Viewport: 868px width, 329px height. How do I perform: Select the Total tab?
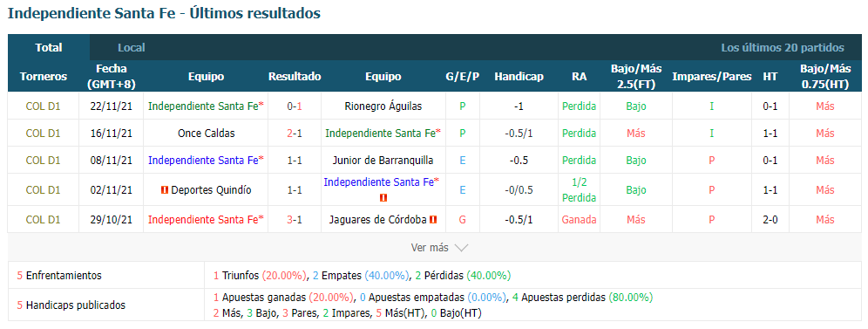coord(49,48)
